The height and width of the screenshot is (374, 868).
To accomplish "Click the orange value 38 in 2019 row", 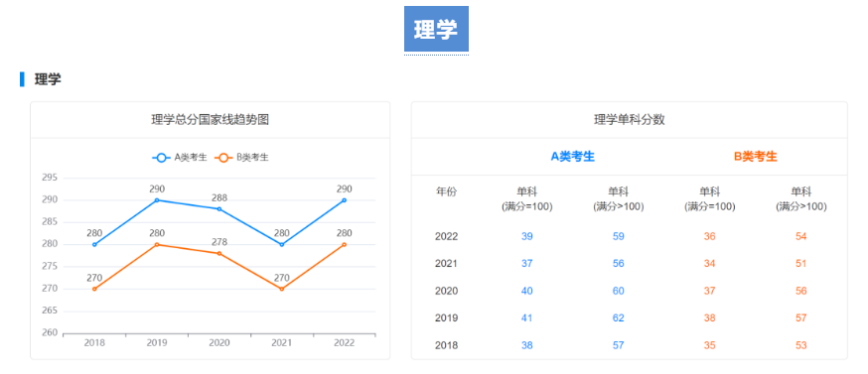I will pyautogui.click(x=710, y=318).
